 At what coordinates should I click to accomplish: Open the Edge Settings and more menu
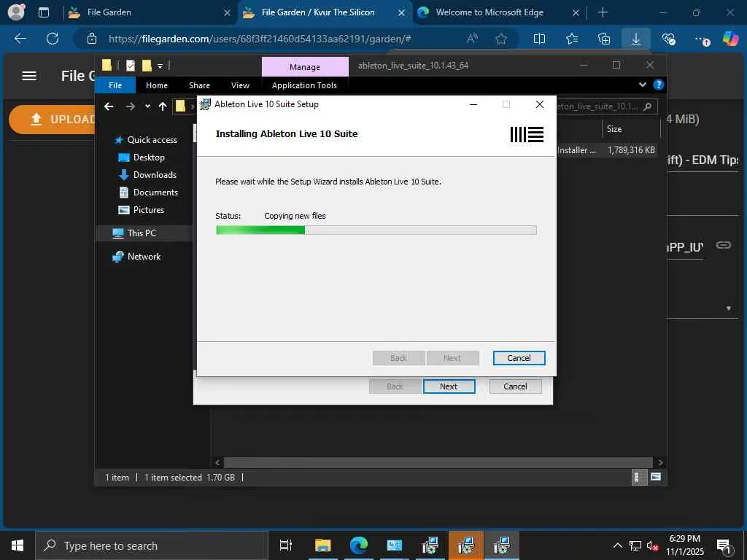(x=702, y=39)
